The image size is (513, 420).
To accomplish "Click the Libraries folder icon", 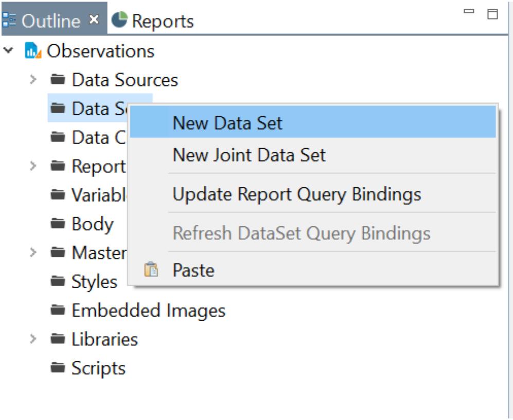I will [x=58, y=339].
